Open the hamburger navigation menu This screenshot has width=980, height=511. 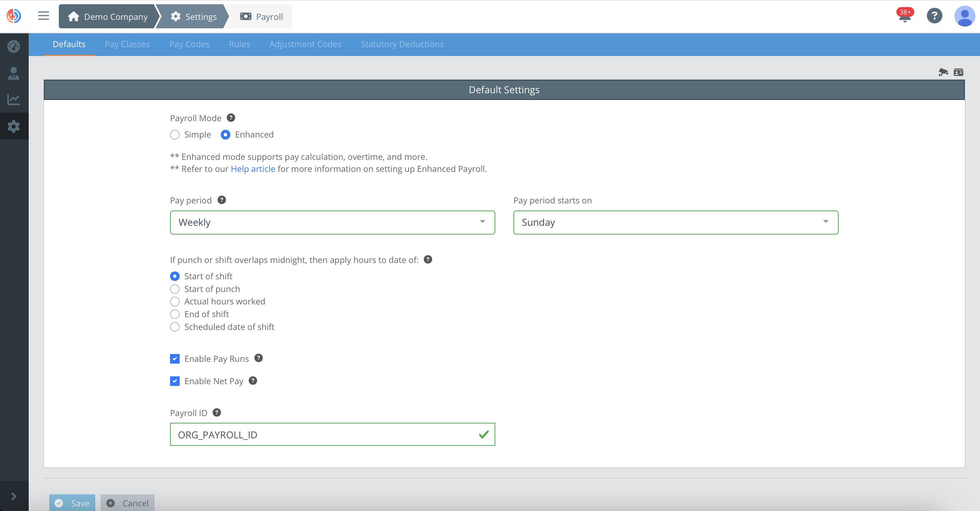point(43,16)
